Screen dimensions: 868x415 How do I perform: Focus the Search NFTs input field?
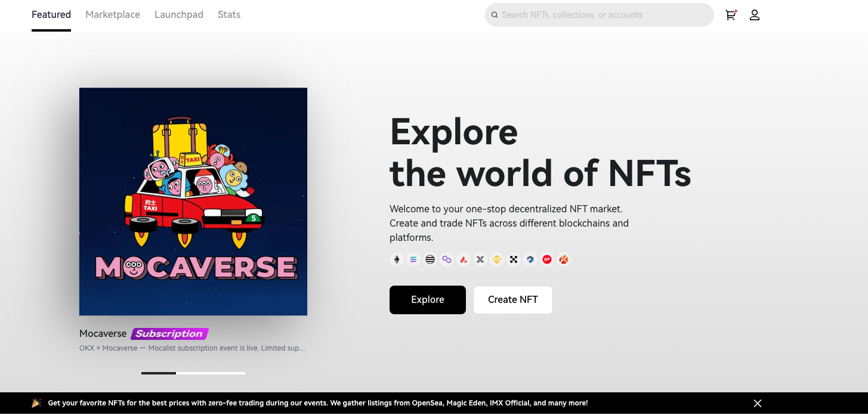click(x=600, y=15)
